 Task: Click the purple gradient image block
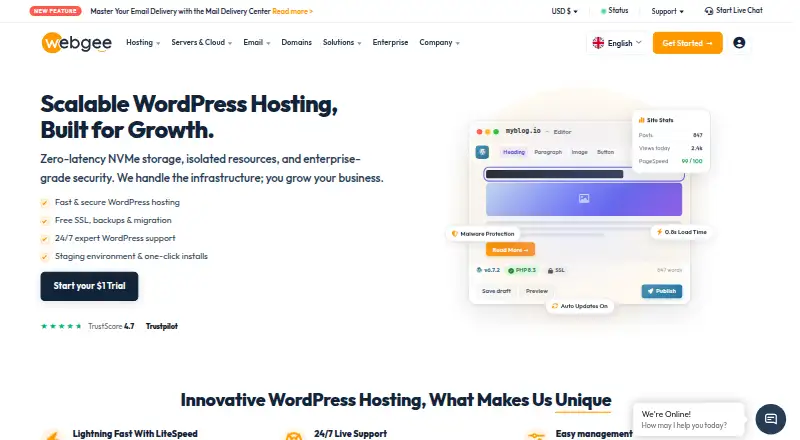point(584,199)
